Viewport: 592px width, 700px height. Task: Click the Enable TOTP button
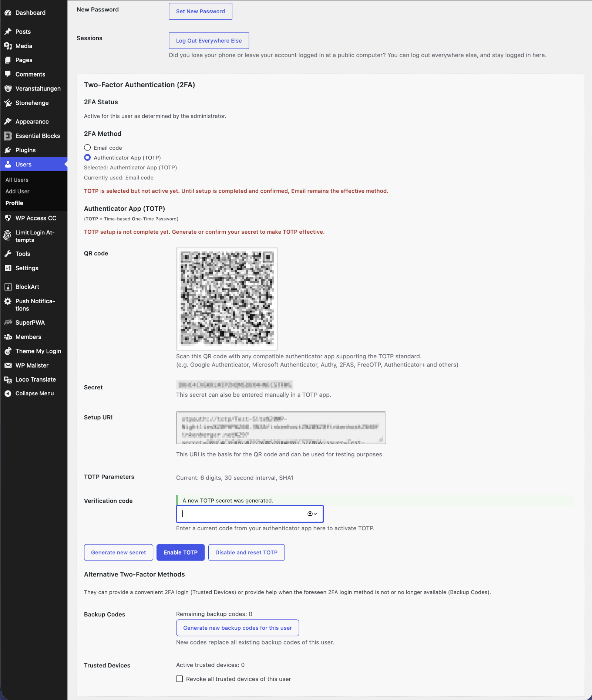pyautogui.click(x=180, y=552)
